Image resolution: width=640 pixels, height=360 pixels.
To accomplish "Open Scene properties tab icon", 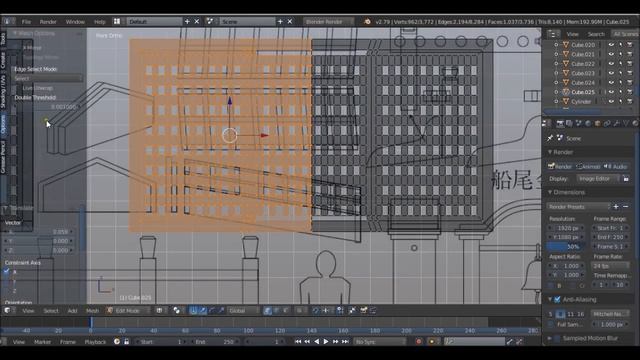I will pos(579,123).
